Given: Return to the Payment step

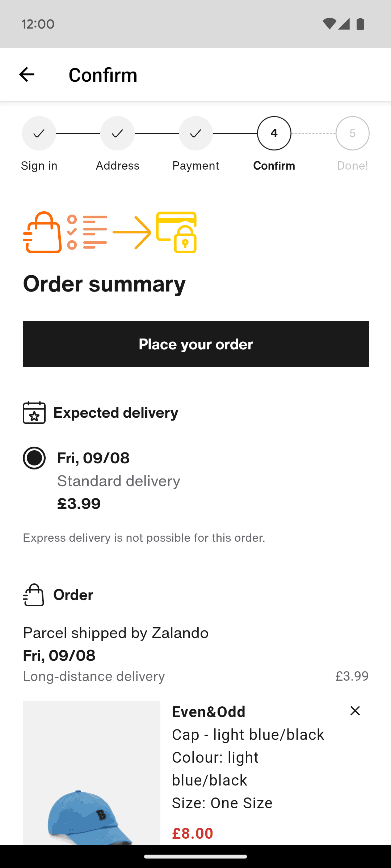Looking at the screenshot, I should tap(195, 133).
